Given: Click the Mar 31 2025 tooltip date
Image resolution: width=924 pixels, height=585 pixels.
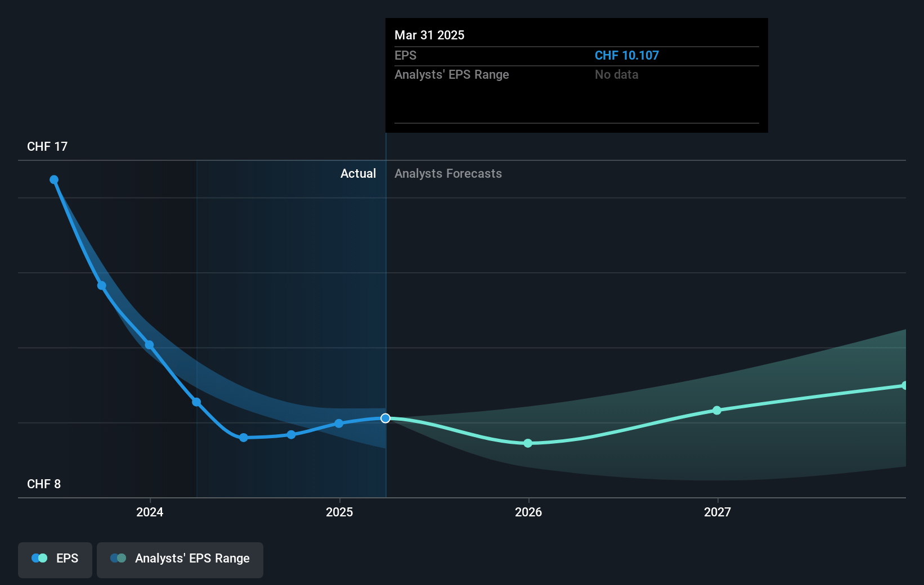Looking at the screenshot, I should pos(429,35).
